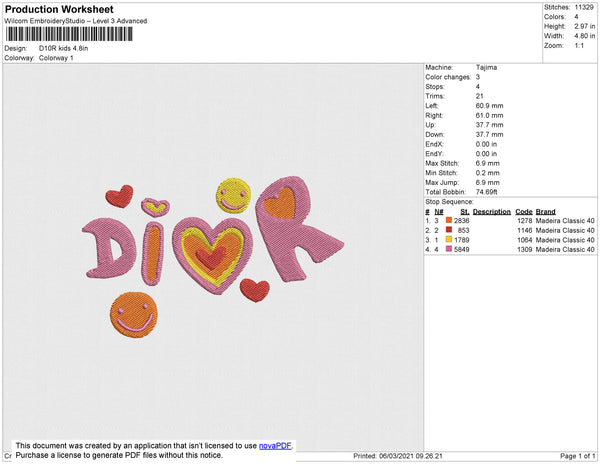Click the red heart below letter R
Image resolution: width=600 pixels, height=464 pixels.
[x=255, y=291]
